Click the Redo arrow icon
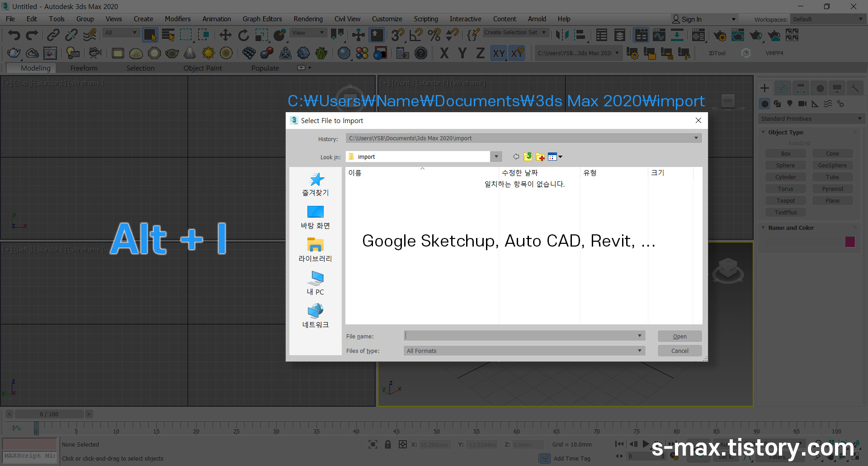Image resolution: width=868 pixels, height=466 pixels. click(32, 35)
